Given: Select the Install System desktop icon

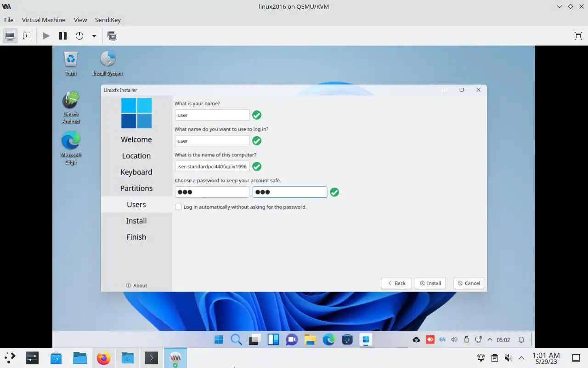Looking at the screenshot, I should [108, 63].
